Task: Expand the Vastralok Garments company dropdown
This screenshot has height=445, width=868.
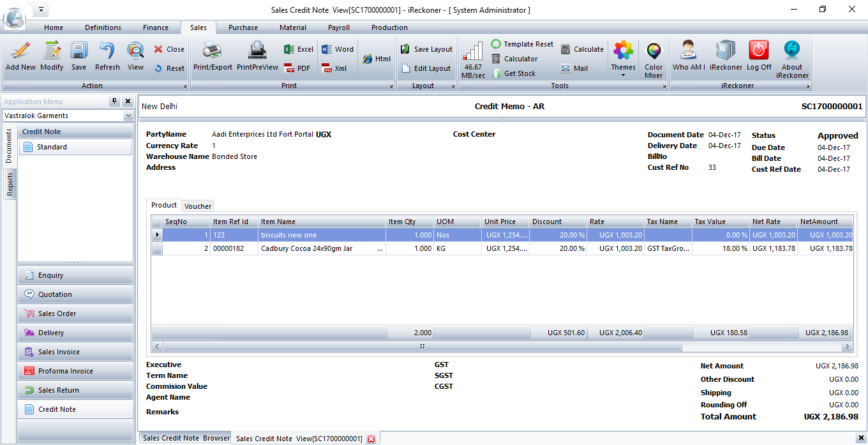Action: [x=128, y=116]
